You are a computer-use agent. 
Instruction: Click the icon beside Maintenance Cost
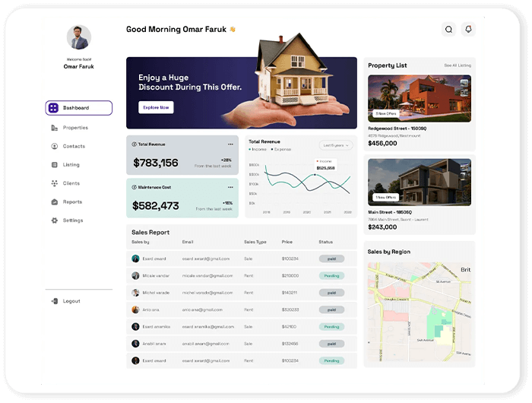[134, 187]
